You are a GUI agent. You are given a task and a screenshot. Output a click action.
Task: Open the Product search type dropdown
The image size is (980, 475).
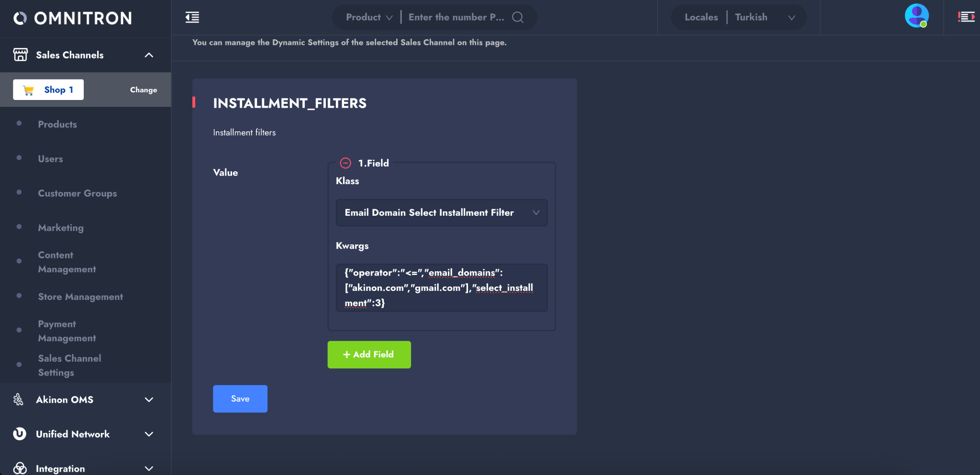pyautogui.click(x=369, y=17)
